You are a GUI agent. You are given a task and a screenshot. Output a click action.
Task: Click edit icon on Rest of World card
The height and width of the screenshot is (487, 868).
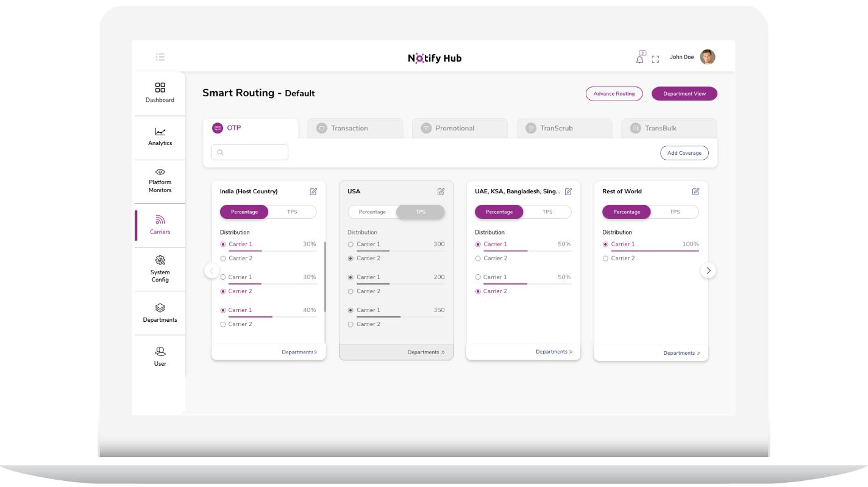click(695, 191)
